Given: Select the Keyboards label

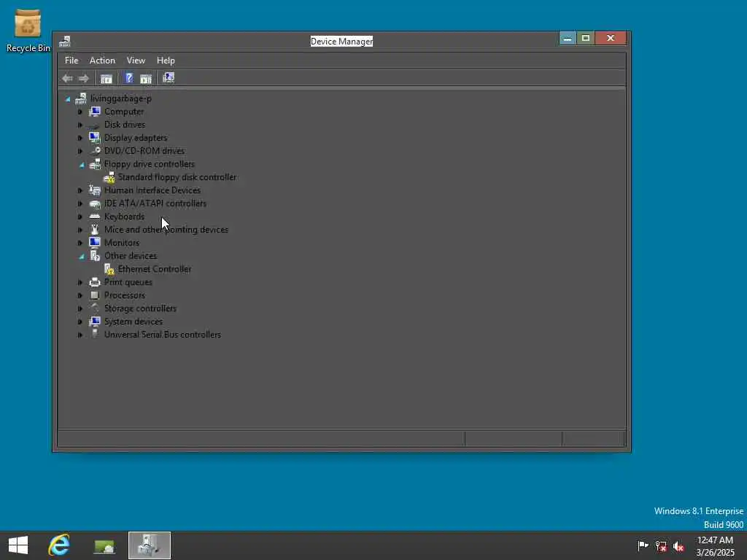Looking at the screenshot, I should point(124,217).
